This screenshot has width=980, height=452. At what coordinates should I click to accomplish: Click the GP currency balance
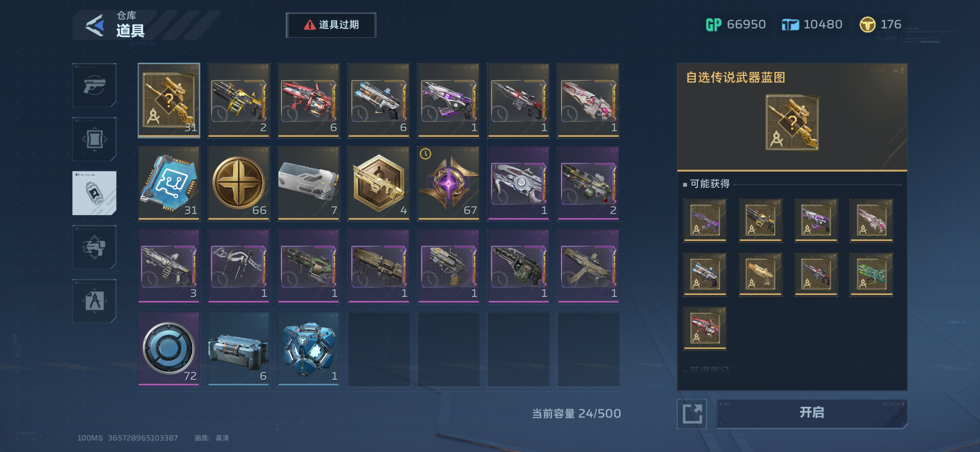coord(735,25)
